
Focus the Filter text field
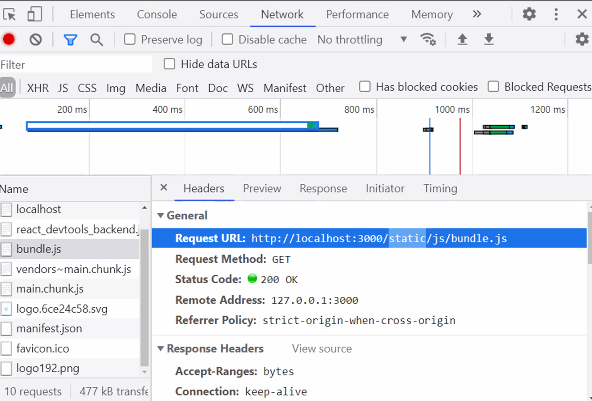[76, 65]
